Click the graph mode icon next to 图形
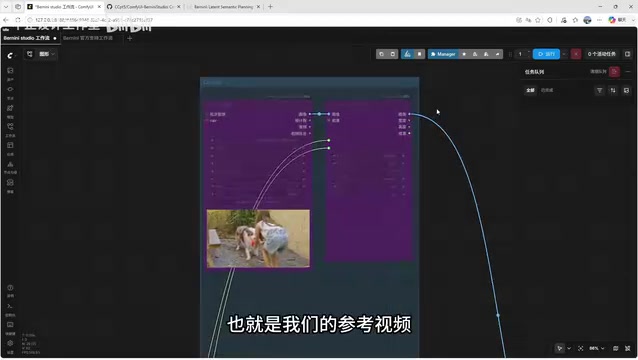This screenshot has width=638, height=360. (30, 54)
